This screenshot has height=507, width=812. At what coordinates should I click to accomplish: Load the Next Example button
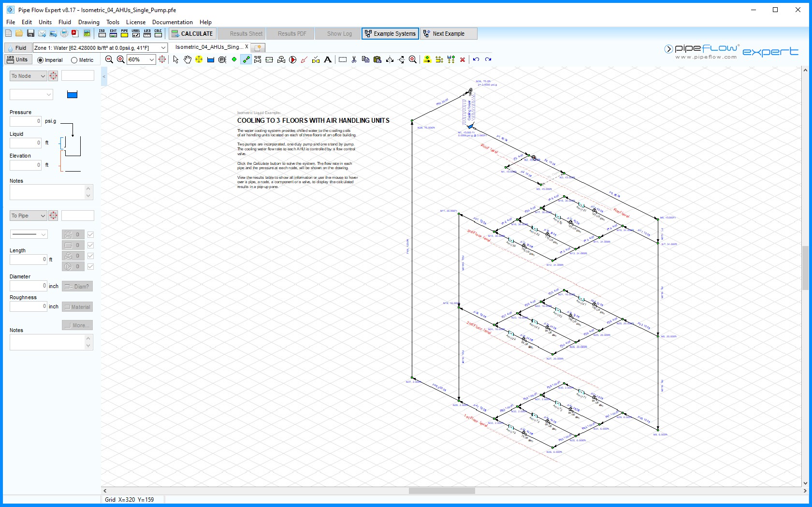click(x=449, y=33)
